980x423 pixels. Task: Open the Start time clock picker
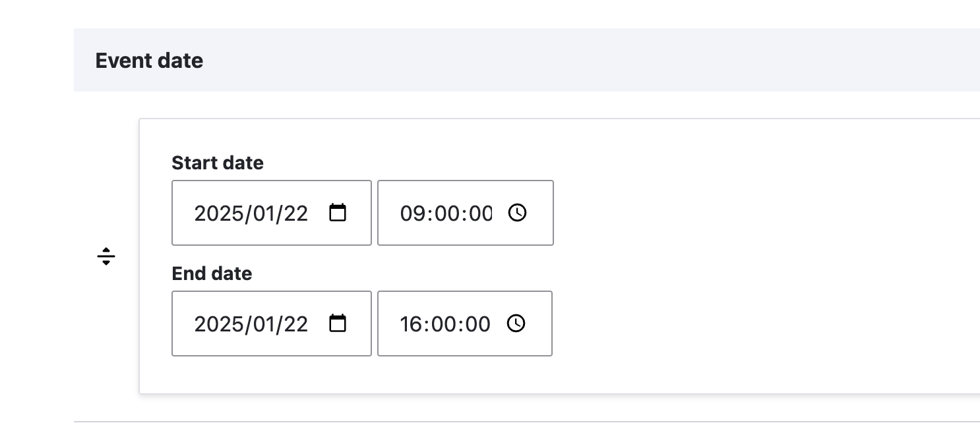(518, 213)
